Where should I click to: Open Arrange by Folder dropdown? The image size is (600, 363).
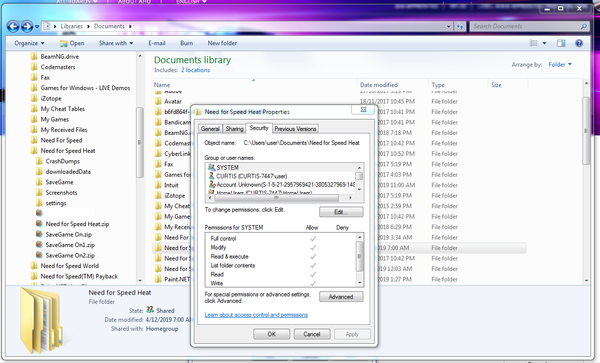point(560,65)
